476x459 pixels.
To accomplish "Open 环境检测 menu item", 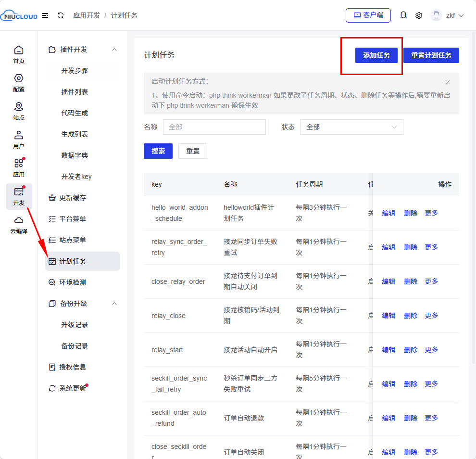I will click(73, 282).
